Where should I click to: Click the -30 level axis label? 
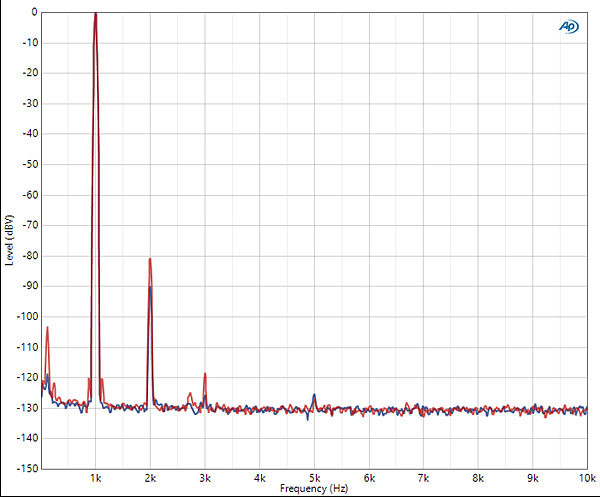[x=31, y=103]
